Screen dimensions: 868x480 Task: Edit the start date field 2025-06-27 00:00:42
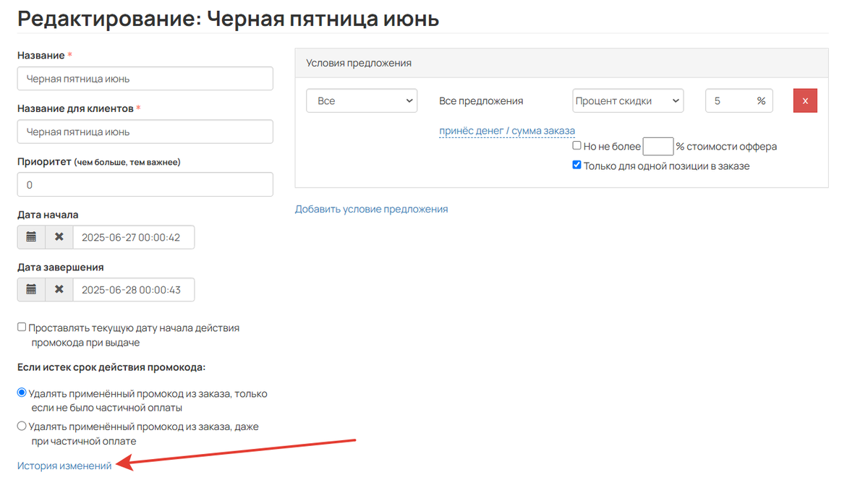pos(134,237)
